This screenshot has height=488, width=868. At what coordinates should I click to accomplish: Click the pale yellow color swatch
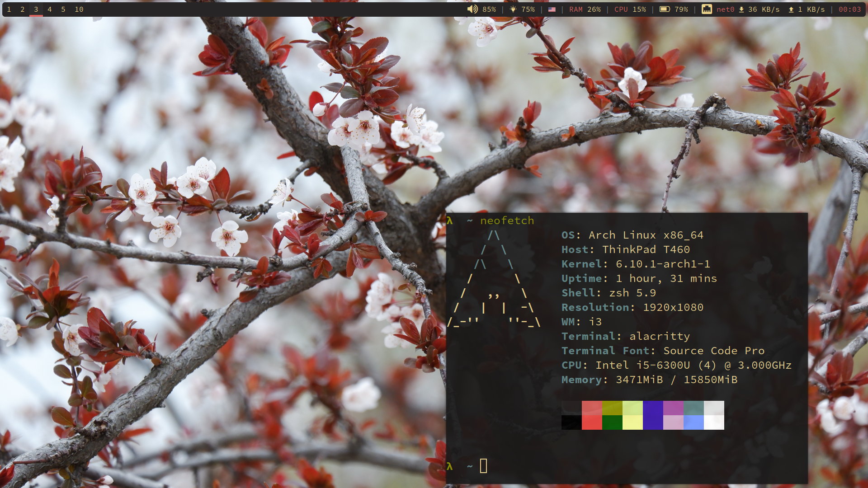click(x=632, y=422)
